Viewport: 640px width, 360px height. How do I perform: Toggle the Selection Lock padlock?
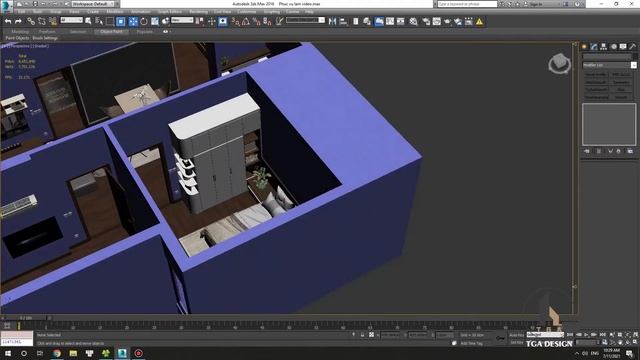362,335
